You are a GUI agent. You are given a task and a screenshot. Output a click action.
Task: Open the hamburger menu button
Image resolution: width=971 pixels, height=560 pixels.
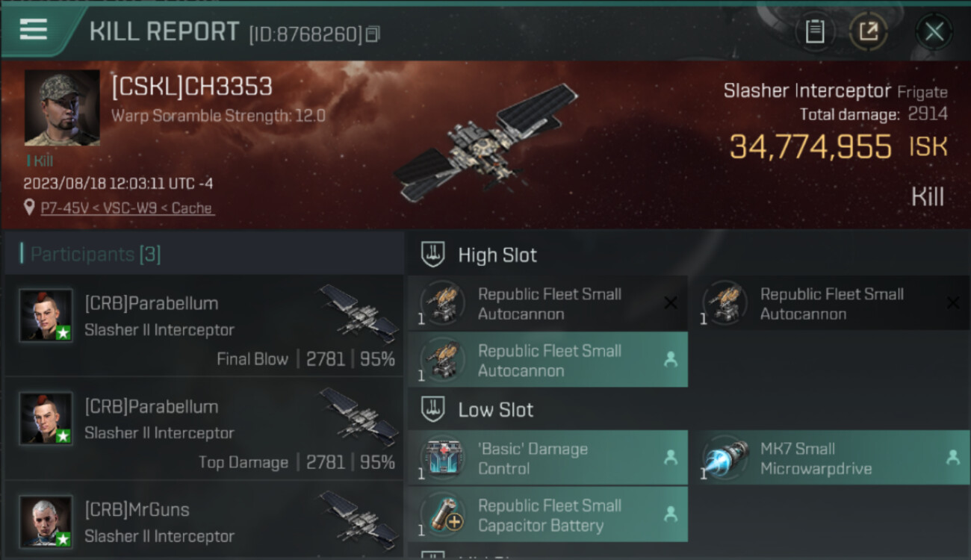(x=34, y=30)
